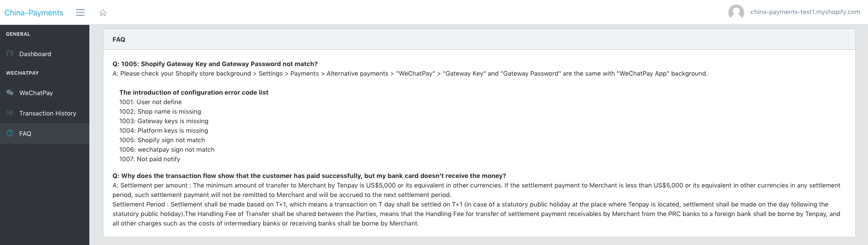The width and height of the screenshot is (868, 245).
Task: Toggle the sidebar with the hamburger icon
Action: tap(80, 13)
